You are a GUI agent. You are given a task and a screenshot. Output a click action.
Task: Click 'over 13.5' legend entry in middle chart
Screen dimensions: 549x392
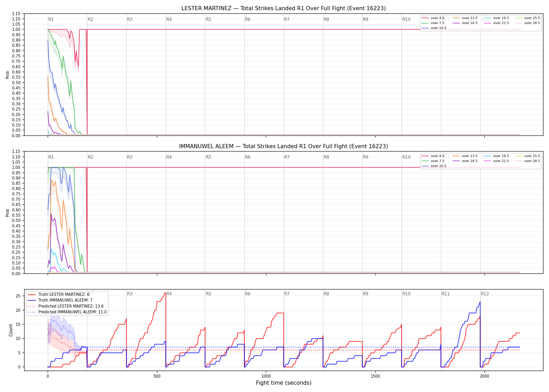click(x=465, y=156)
